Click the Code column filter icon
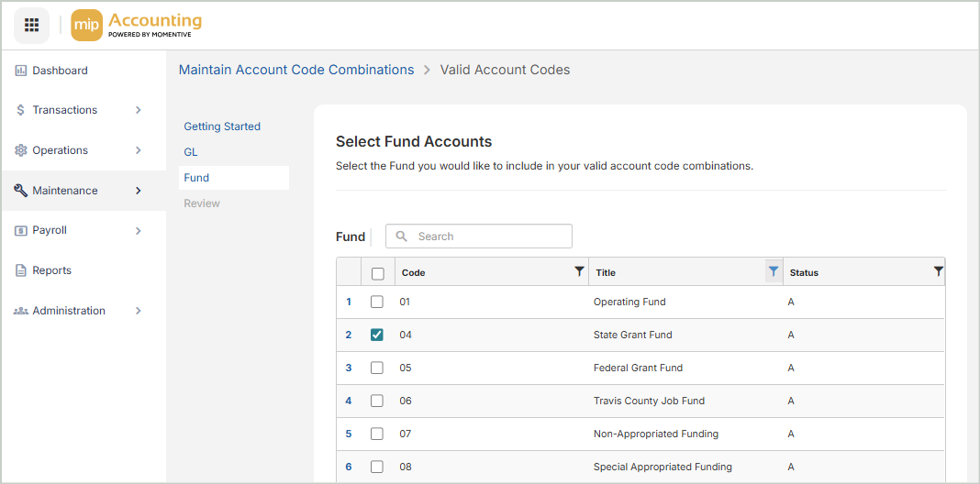Viewport: 980px width, 484px height. (x=579, y=271)
